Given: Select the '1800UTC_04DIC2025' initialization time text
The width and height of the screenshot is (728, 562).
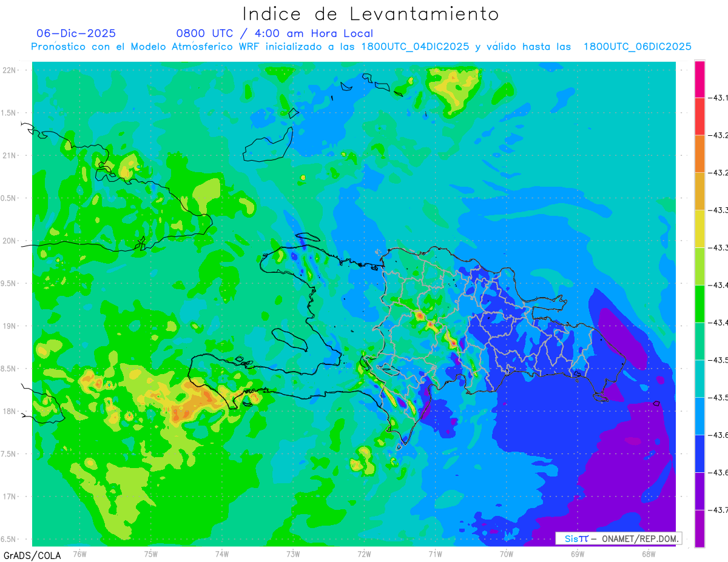Looking at the screenshot, I should click(415, 47).
